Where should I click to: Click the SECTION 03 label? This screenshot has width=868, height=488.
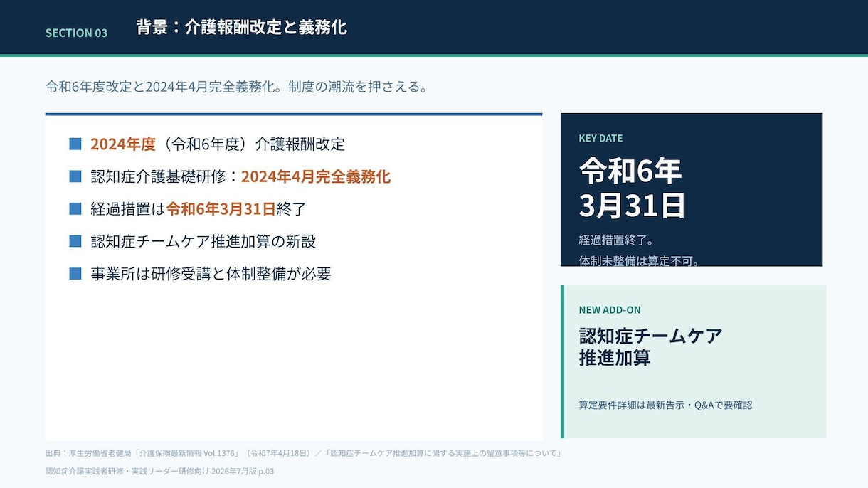click(x=76, y=33)
